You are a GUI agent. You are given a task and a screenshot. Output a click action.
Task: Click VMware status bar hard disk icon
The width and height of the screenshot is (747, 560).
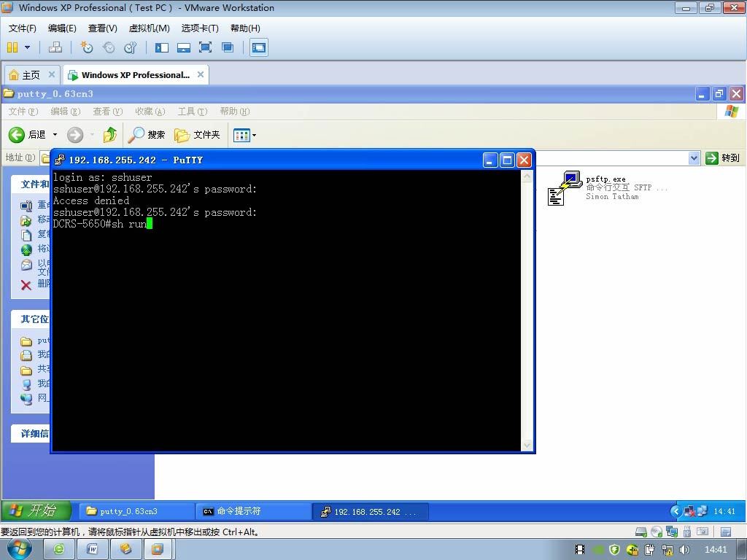641,532
